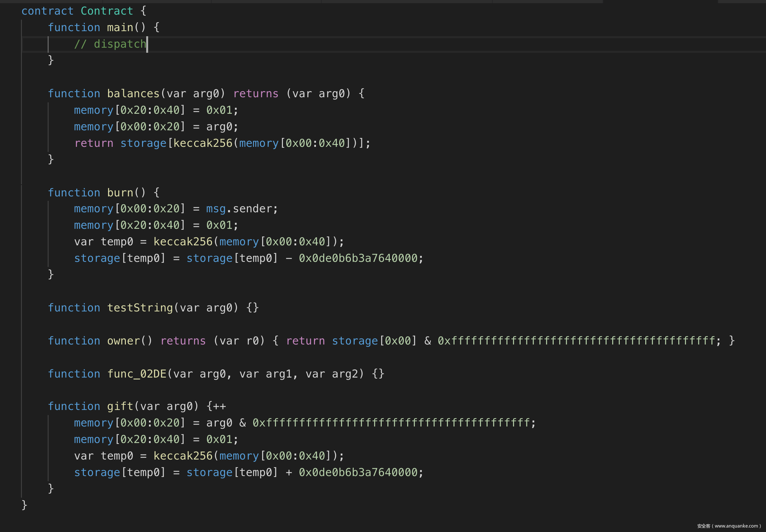Click the ++ after gift's opening brace

click(219, 406)
